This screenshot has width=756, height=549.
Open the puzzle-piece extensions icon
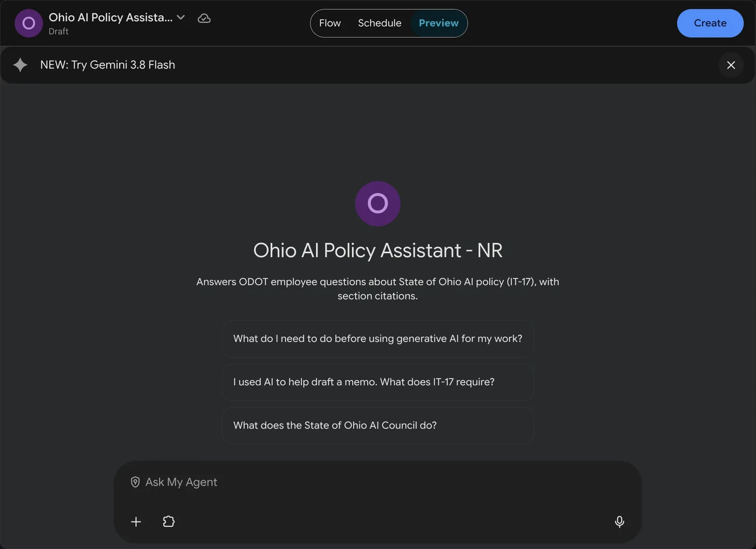168,521
